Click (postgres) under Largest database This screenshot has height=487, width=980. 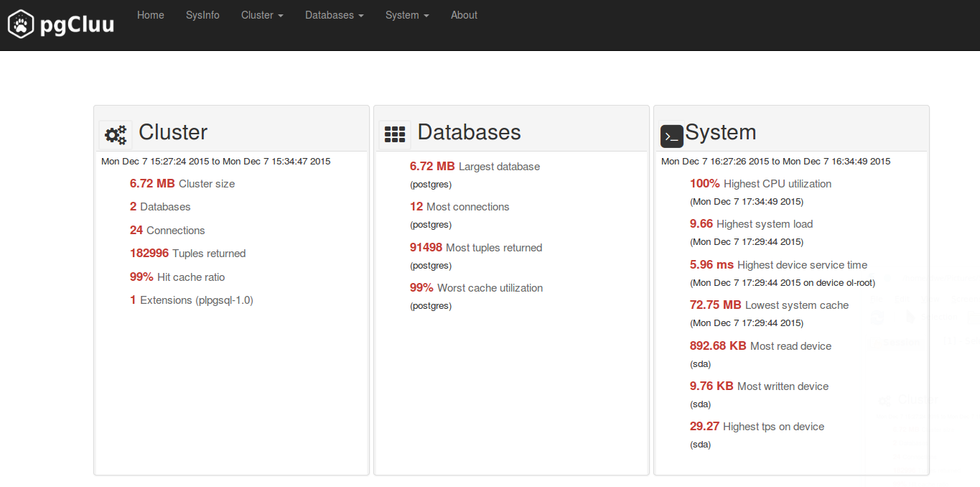tap(431, 185)
